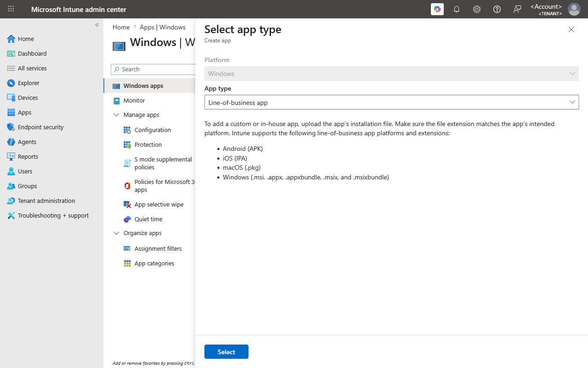Click the Explorer icon in sidebar
The image size is (588, 368).
click(11, 83)
